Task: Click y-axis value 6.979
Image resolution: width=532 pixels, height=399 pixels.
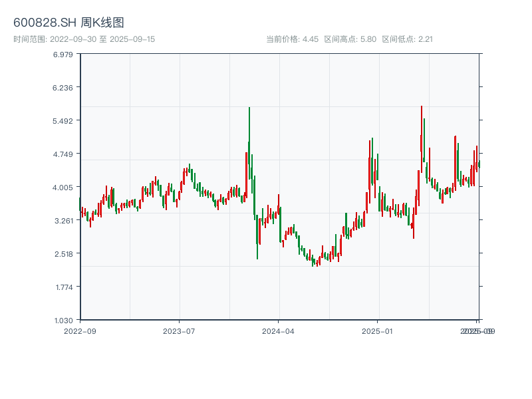Action: coord(63,55)
